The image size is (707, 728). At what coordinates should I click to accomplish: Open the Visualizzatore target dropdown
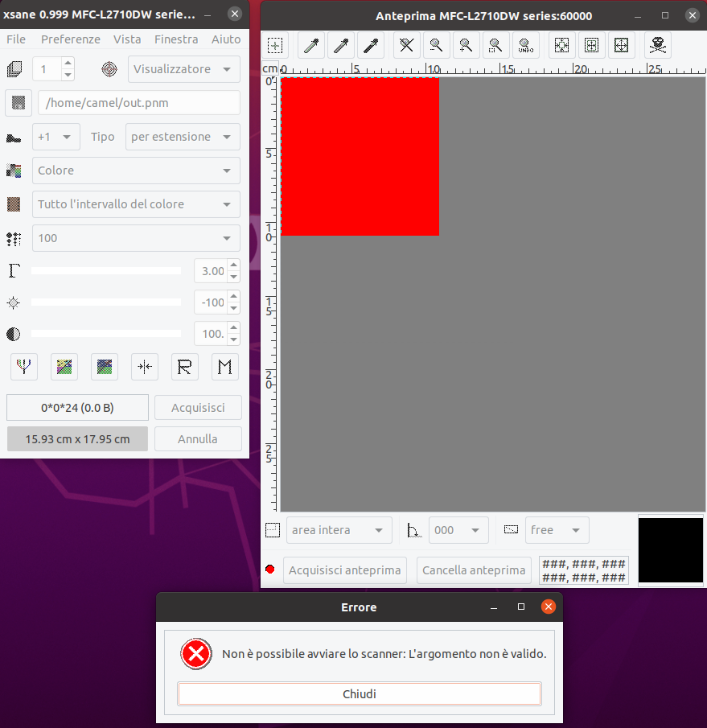[184, 69]
